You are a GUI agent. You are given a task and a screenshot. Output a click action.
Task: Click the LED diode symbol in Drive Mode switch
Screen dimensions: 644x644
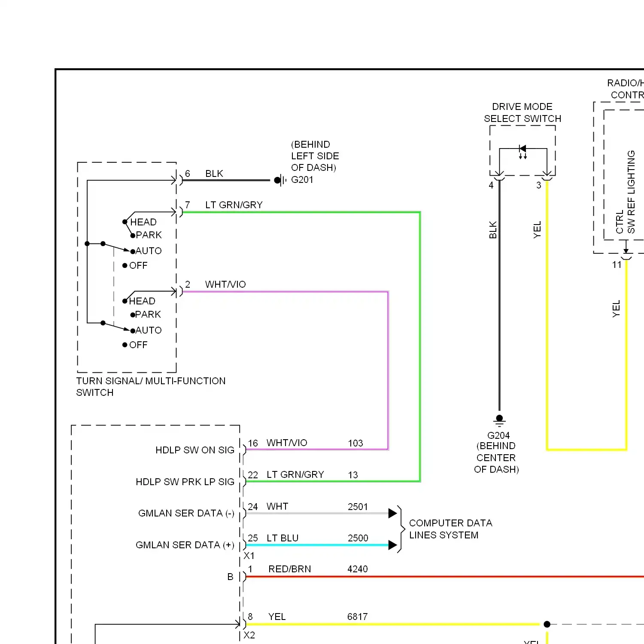522,152
